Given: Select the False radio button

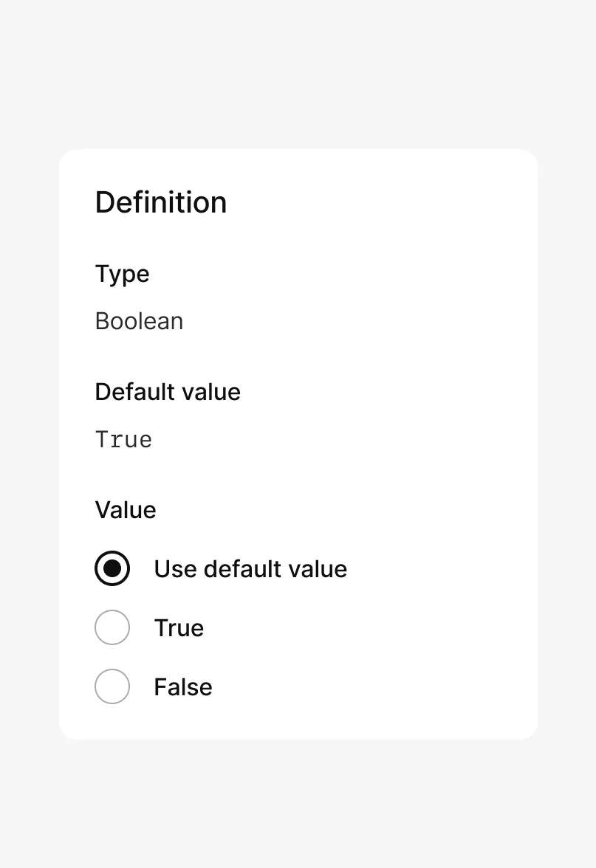Looking at the screenshot, I should [x=112, y=686].
